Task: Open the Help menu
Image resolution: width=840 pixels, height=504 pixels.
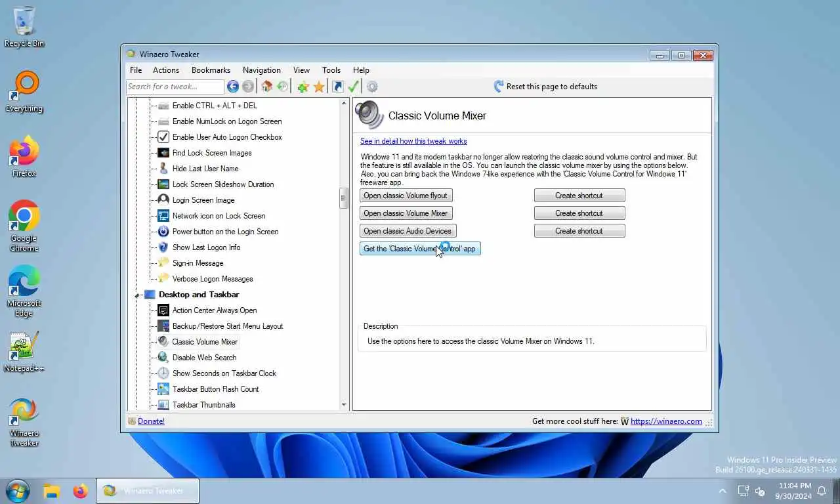Action: pos(361,70)
